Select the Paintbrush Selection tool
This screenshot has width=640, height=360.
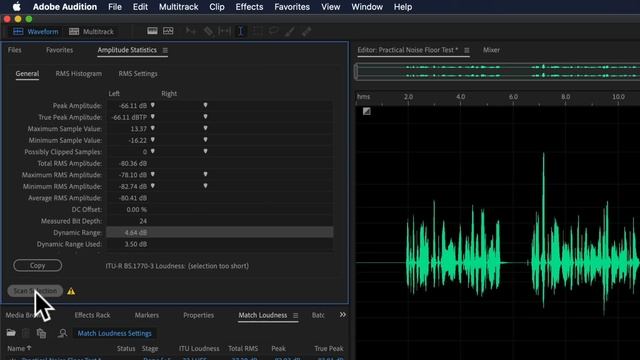[290, 31]
